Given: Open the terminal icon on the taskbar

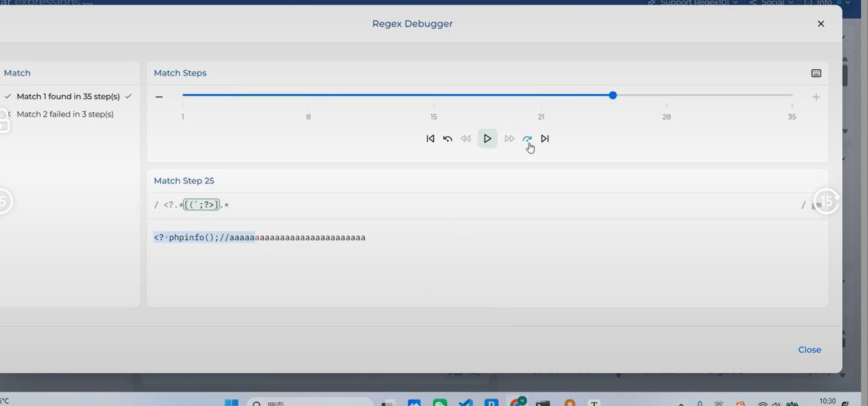Looking at the screenshot, I should [x=543, y=403].
